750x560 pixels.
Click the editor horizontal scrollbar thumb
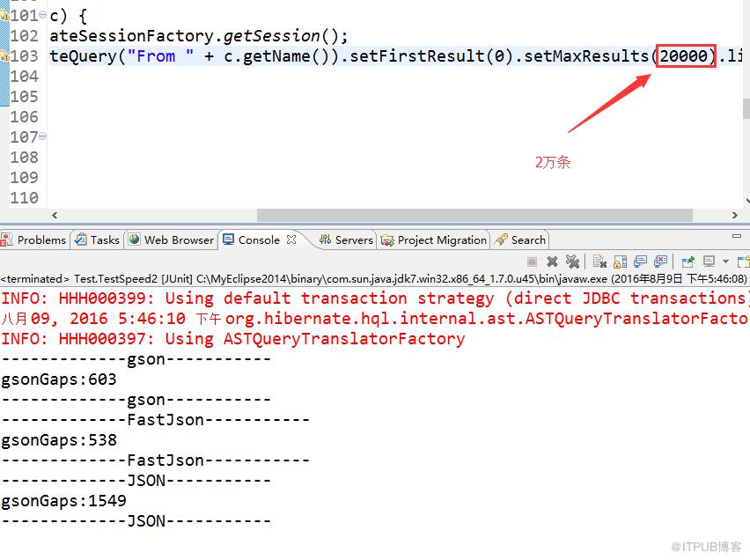pyautogui.click(x=474, y=215)
